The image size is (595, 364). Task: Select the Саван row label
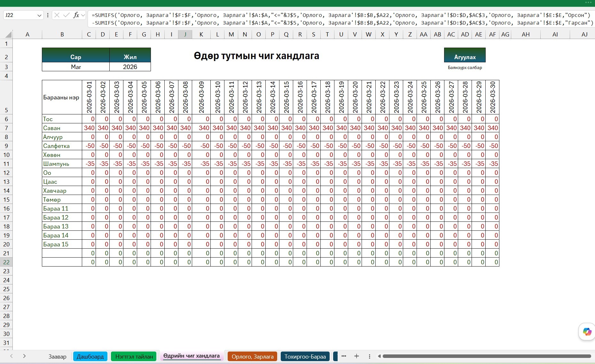point(62,128)
